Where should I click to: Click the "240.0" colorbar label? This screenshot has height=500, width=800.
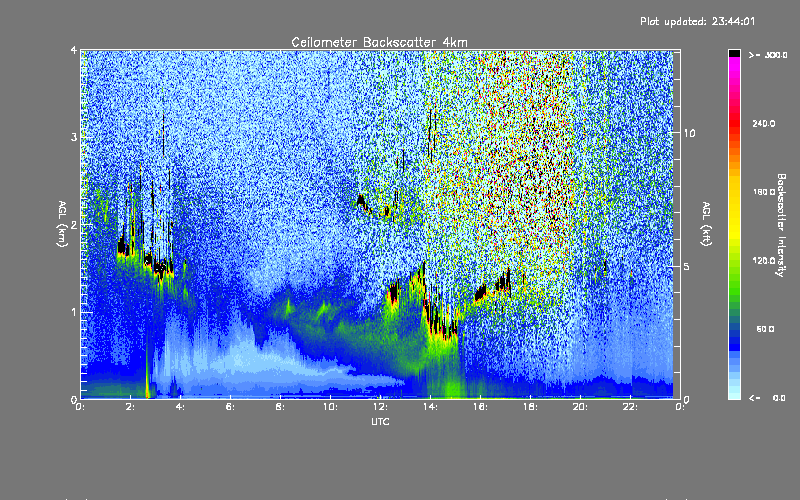[x=764, y=124]
